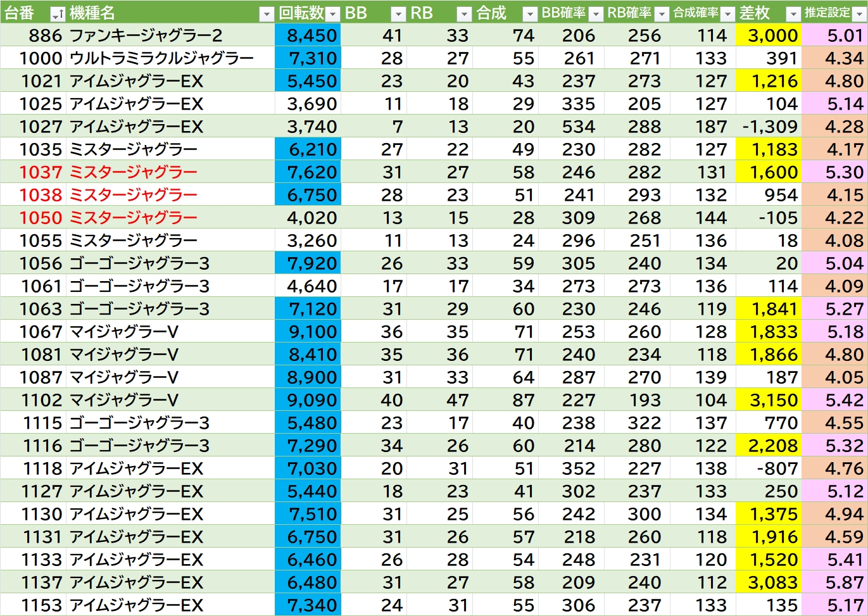Open the 合成 column filter dropdown

coord(530,14)
